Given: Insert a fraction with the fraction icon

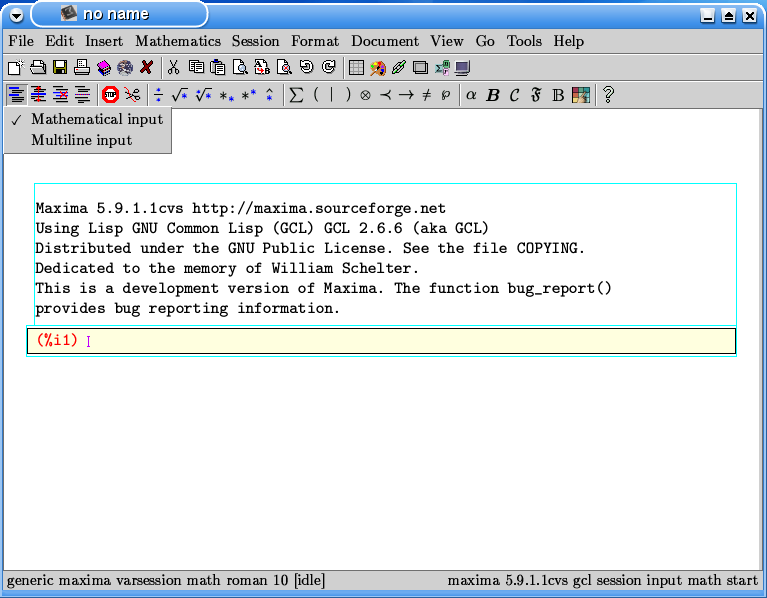Looking at the screenshot, I should click(158, 94).
